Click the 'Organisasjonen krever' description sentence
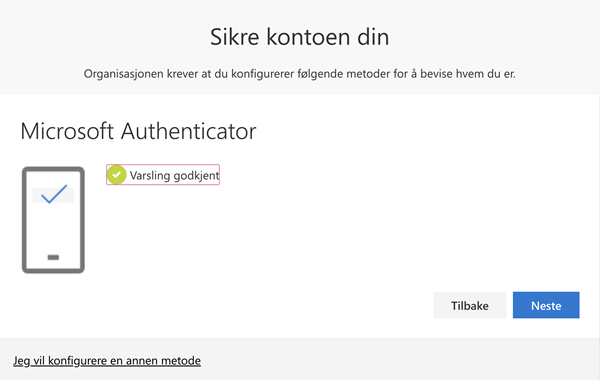600x380 pixels. click(300, 73)
